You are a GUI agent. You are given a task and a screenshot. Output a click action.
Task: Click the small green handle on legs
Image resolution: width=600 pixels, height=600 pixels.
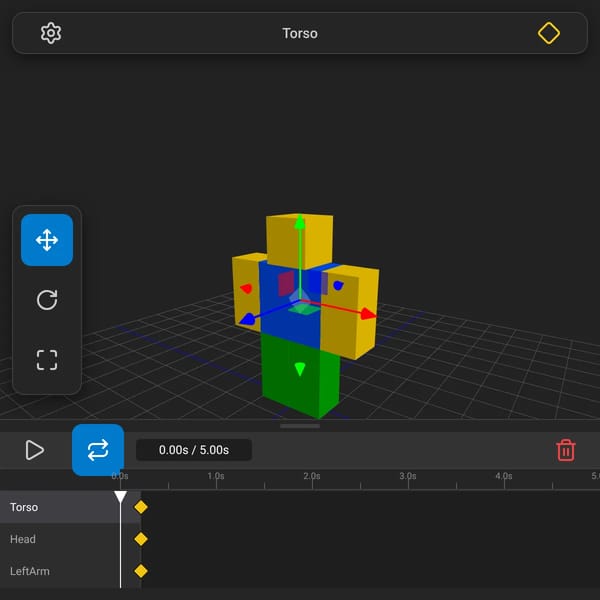click(x=300, y=369)
